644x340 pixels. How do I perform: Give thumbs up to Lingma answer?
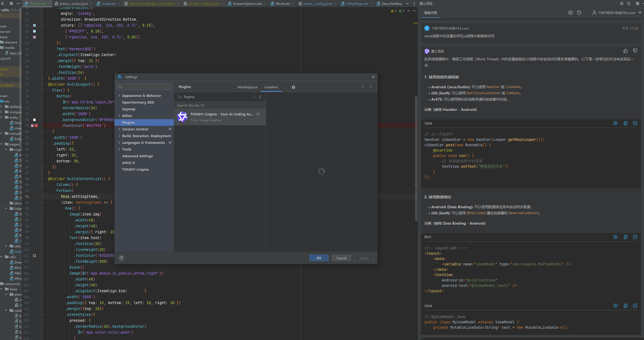click(626, 51)
